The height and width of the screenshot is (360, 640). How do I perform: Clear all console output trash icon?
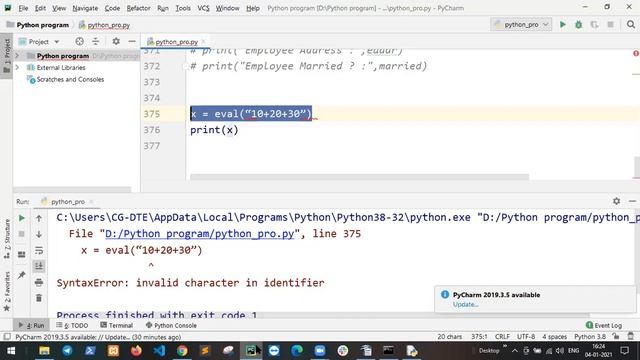point(39,298)
